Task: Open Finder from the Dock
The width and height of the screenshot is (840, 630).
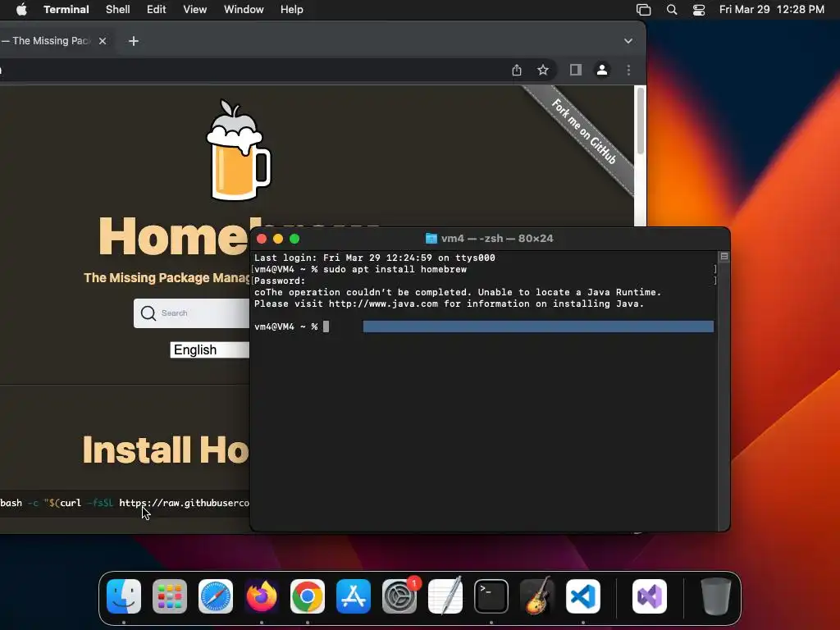Action: coord(124,596)
